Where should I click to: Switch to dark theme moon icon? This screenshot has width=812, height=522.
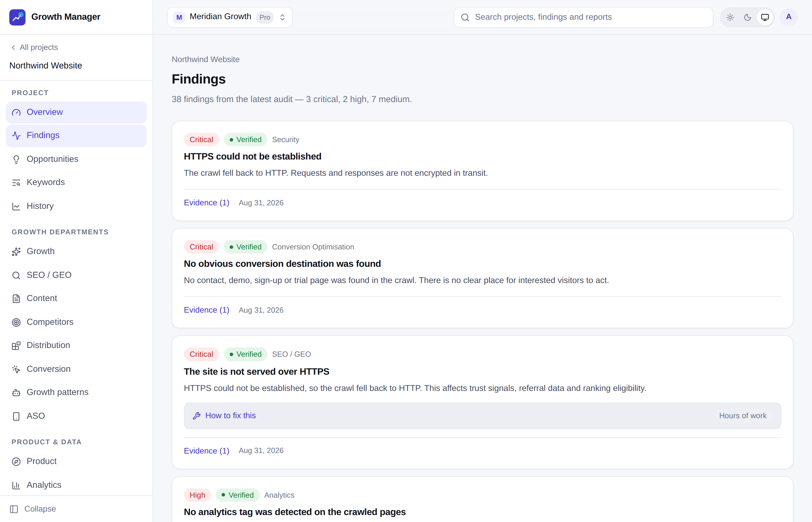(x=748, y=17)
